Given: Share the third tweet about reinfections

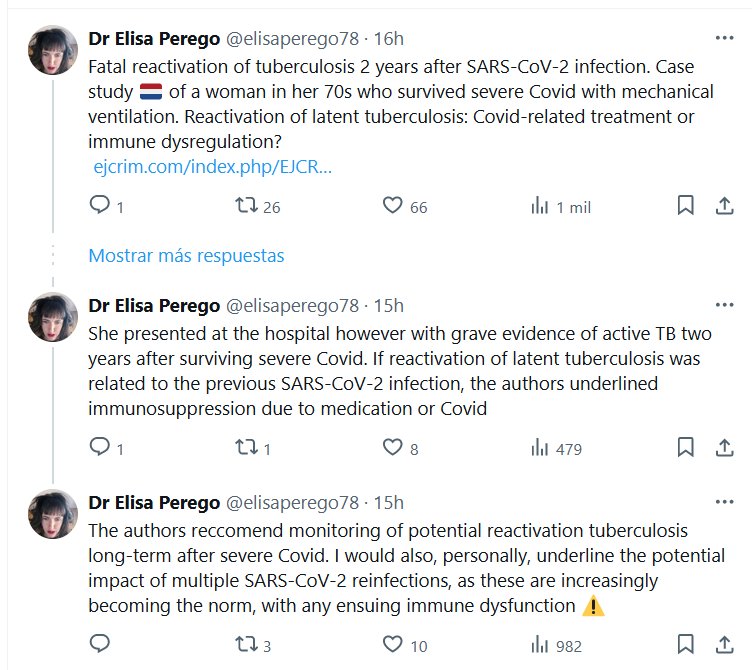Looking at the screenshot, I should pyautogui.click(x=724, y=645).
